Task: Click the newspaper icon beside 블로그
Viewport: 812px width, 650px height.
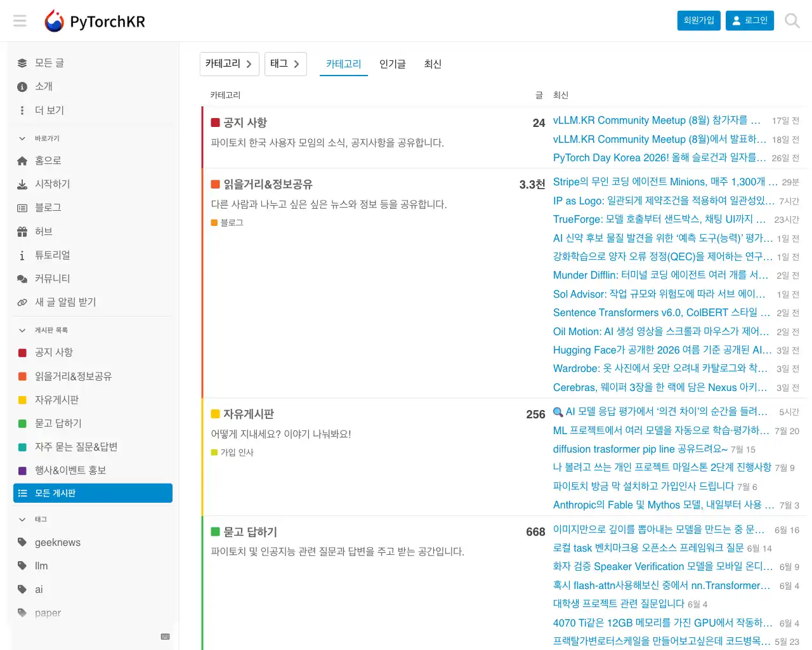Action: point(22,208)
